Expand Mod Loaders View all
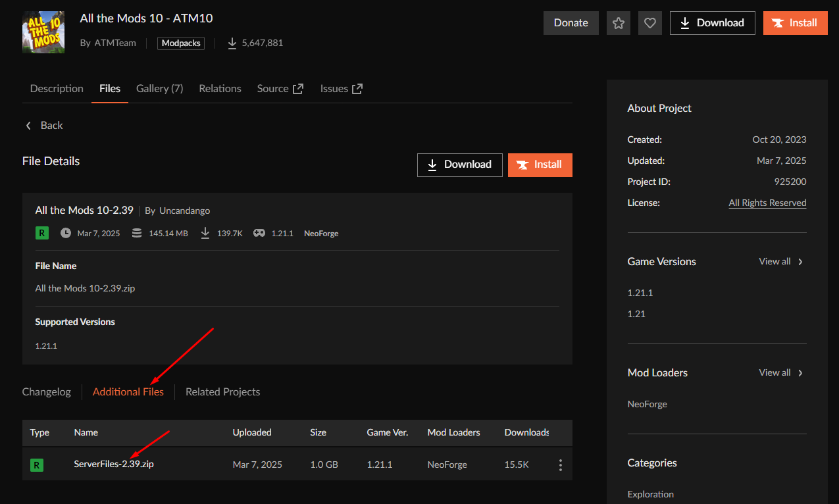 click(781, 373)
